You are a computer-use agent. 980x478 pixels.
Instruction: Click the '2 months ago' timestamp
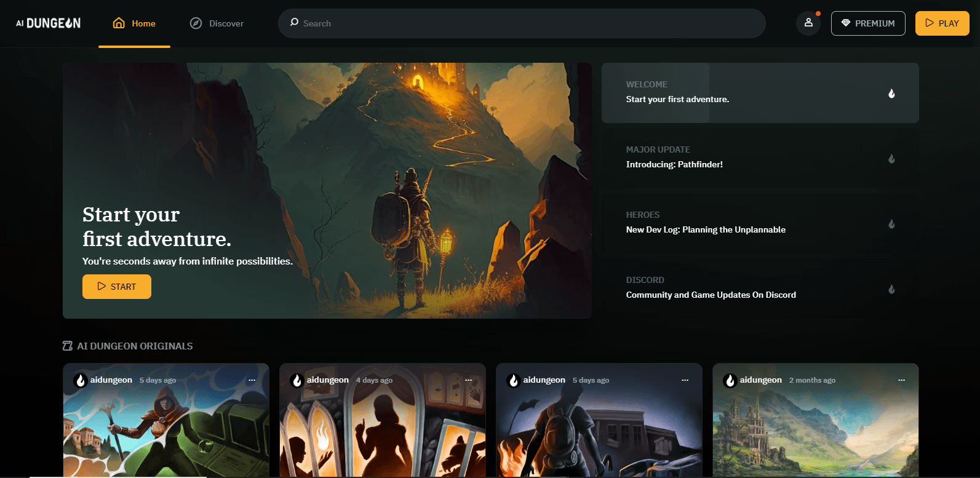(x=812, y=380)
